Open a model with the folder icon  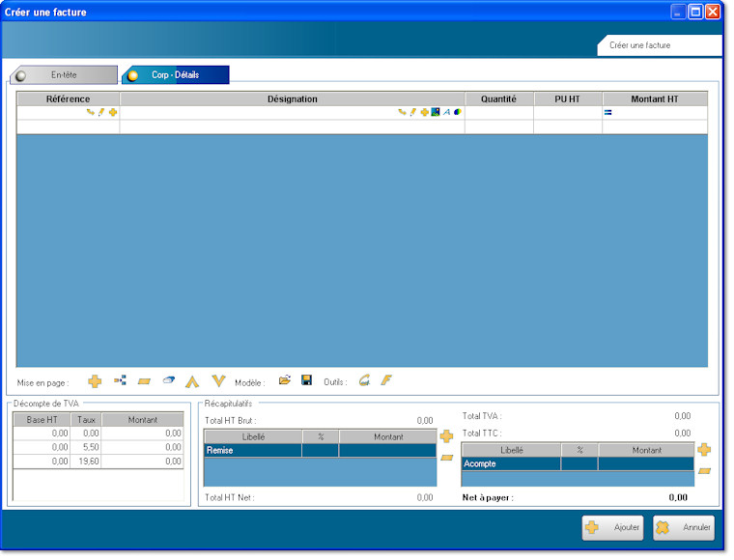[285, 381]
